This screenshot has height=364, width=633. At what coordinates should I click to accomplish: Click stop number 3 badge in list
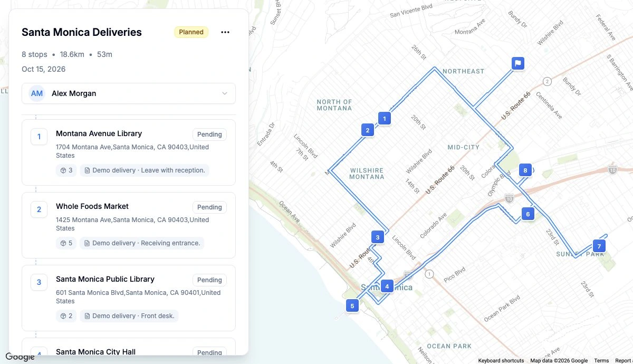pyautogui.click(x=39, y=283)
